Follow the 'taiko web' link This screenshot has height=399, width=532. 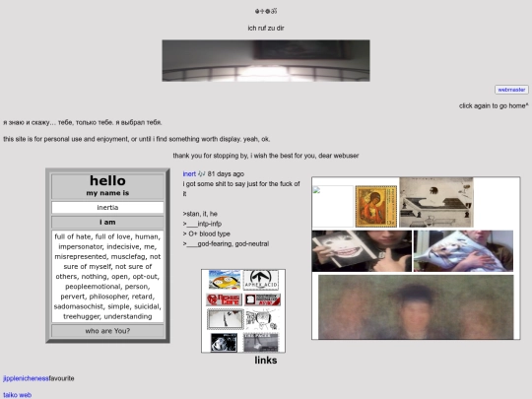click(x=18, y=395)
